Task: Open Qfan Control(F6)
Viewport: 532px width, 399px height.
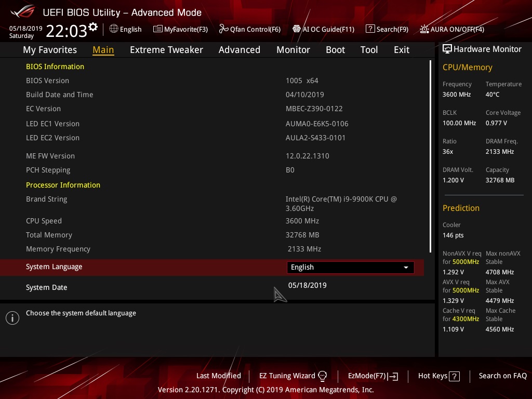Action: [250, 29]
